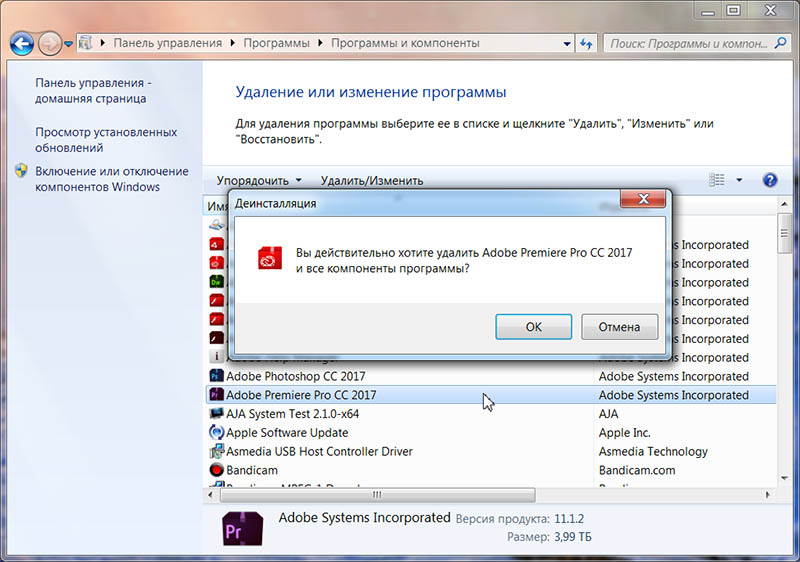This screenshot has height=562, width=800.
Task: Select Bandicam program row
Action: pos(490,470)
